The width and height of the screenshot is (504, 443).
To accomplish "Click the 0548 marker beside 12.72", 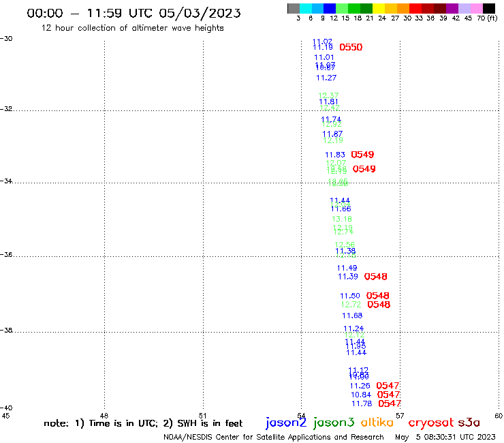I will click(379, 305).
